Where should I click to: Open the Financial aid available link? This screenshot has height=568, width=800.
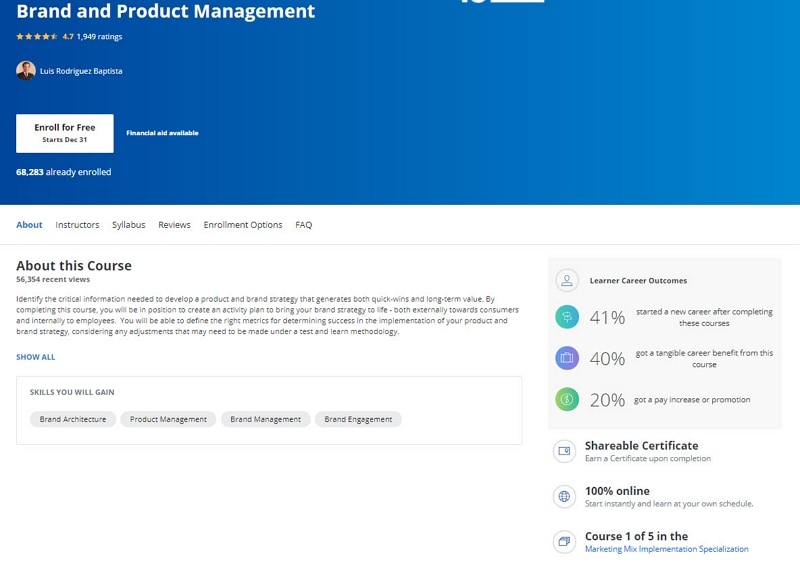coord(162,133)
